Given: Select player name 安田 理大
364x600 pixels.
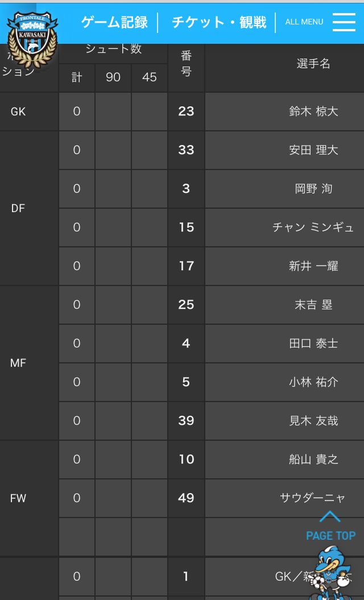Looking at the screenshot, I should point(313,150).
